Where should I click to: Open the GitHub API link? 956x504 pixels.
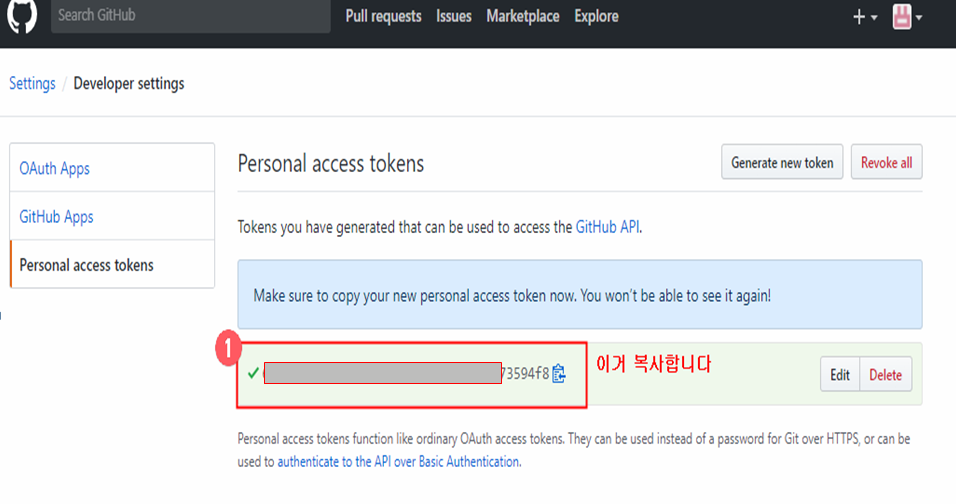click(x=607, y=227)
